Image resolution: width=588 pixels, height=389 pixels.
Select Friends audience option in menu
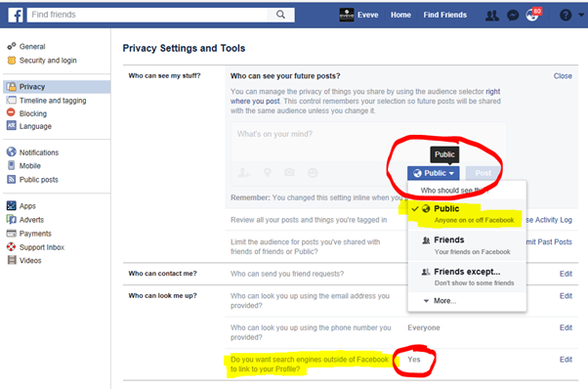[x=467, y=245]
